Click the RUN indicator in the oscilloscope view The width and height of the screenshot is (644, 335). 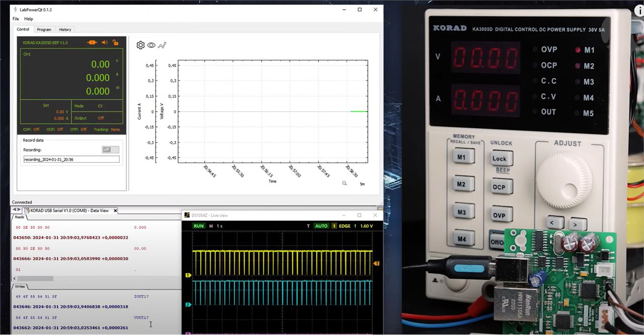tap(199, 226)
